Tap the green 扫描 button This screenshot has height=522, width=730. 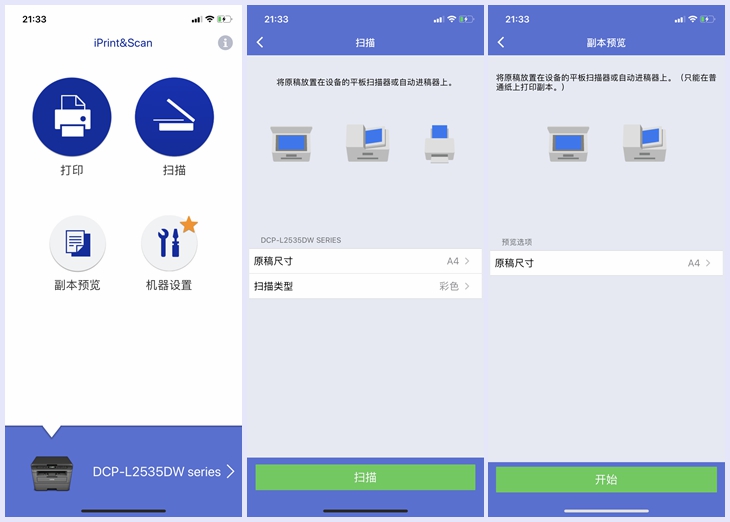(365, 477)
